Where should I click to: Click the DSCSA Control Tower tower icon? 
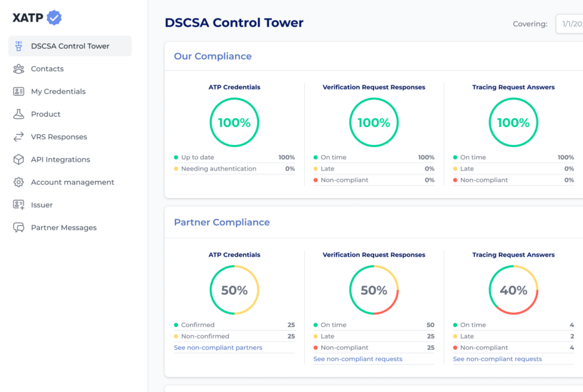click(19, 46)
